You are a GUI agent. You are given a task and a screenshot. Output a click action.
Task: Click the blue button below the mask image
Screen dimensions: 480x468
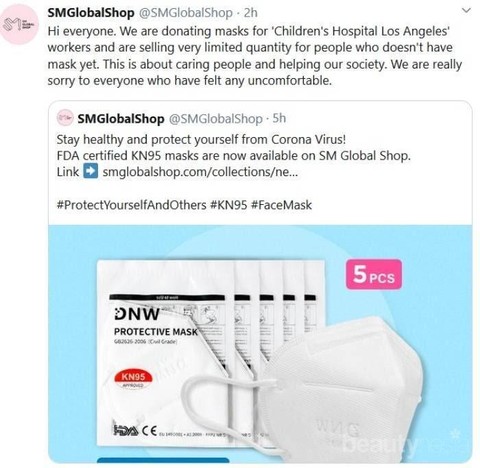163,460
